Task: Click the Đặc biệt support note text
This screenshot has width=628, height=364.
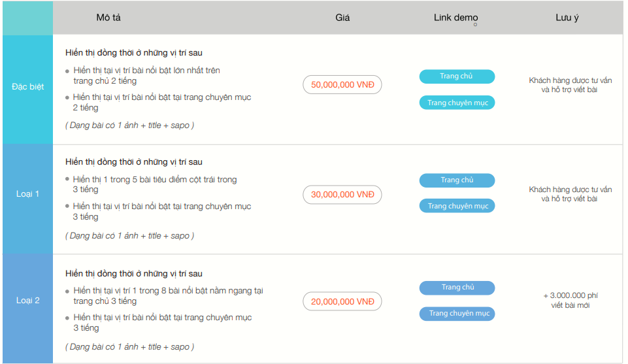Action: point(570,85)
